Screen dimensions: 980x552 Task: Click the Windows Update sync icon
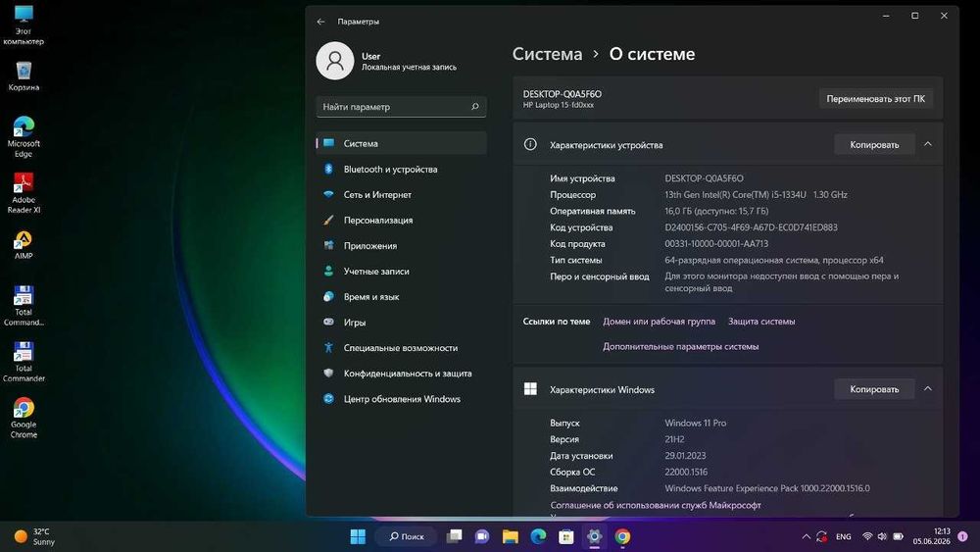pos(328,399)
